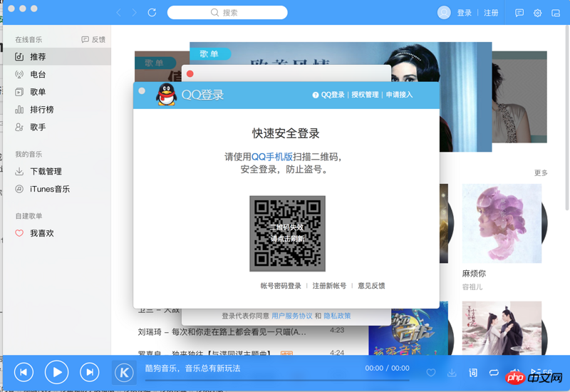The height and width of the screenshot is (392, 570).
Task: Click 更多 to see more albums
Action: pos(541,172)
